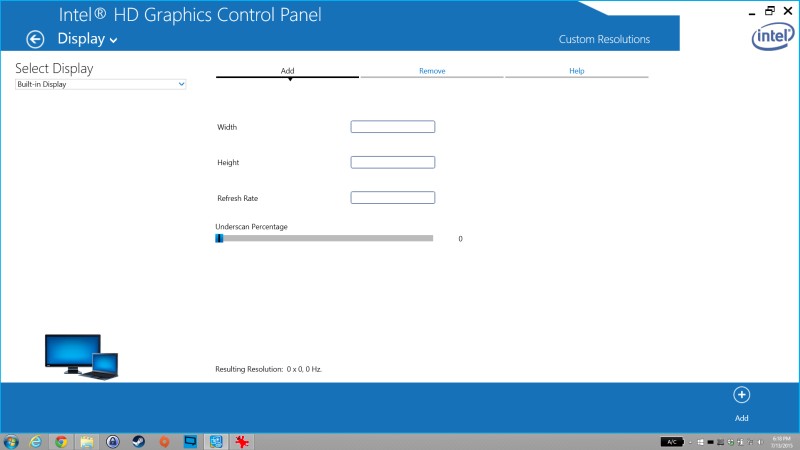Screen dimensions: 800x450
Task: Open File Explorer from taskbar
Action: [x=87, y=441]
